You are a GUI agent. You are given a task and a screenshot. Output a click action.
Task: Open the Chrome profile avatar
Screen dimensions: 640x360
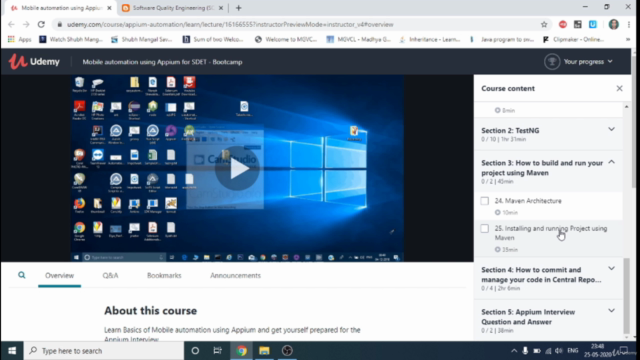point(613,24)
